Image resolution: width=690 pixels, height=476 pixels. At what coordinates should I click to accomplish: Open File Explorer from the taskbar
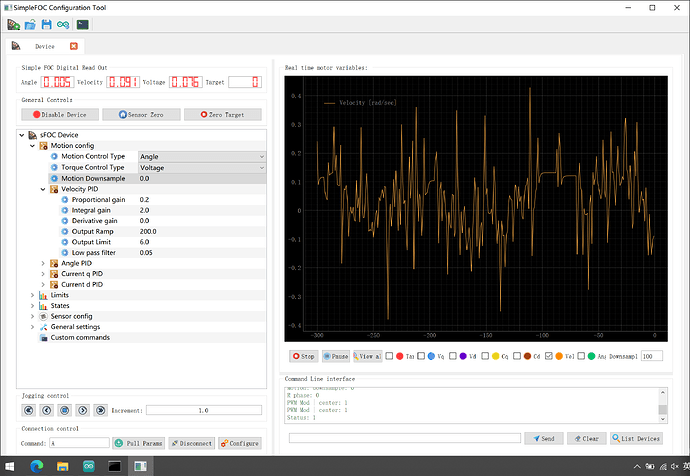point(62,466)
